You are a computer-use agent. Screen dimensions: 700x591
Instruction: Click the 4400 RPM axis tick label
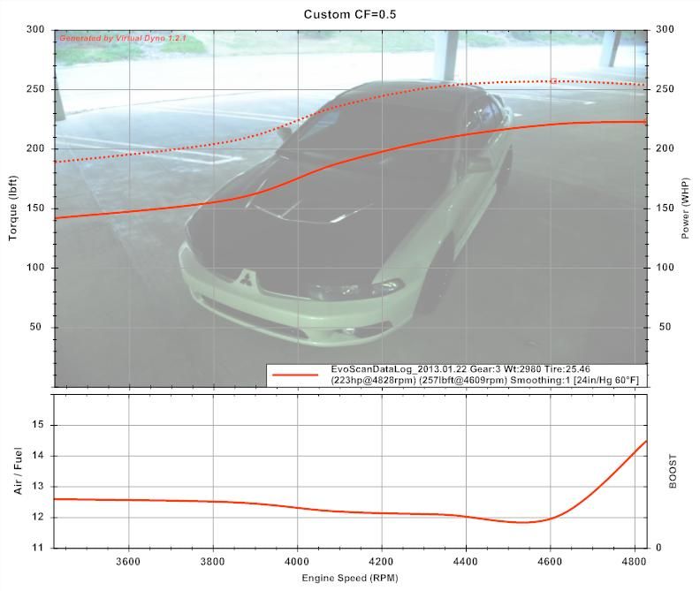click(x=466, y=561)
